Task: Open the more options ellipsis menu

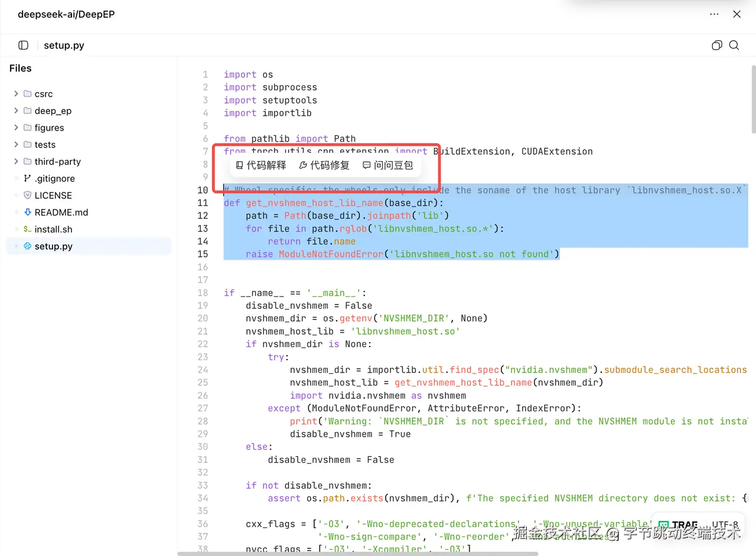Action: [715, 14]
